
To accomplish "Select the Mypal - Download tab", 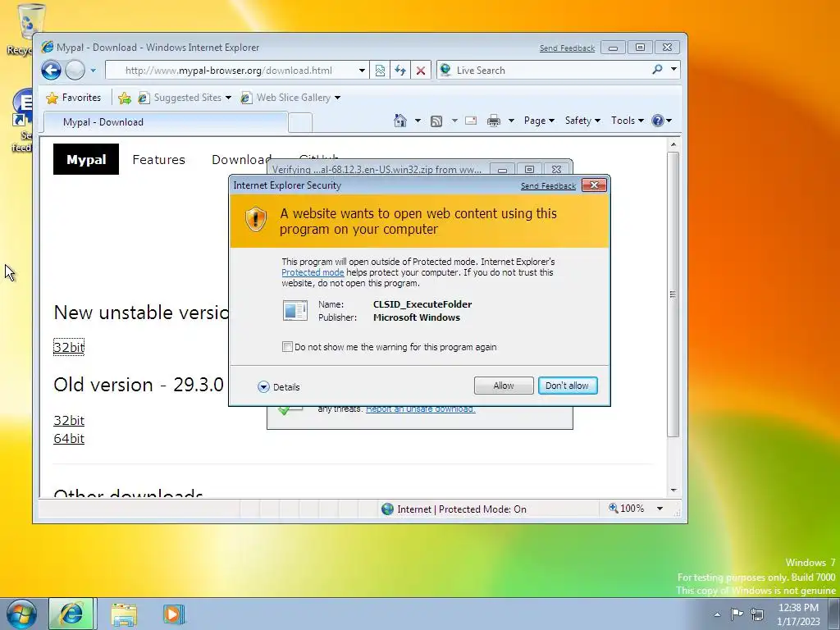I will (165, 122).
